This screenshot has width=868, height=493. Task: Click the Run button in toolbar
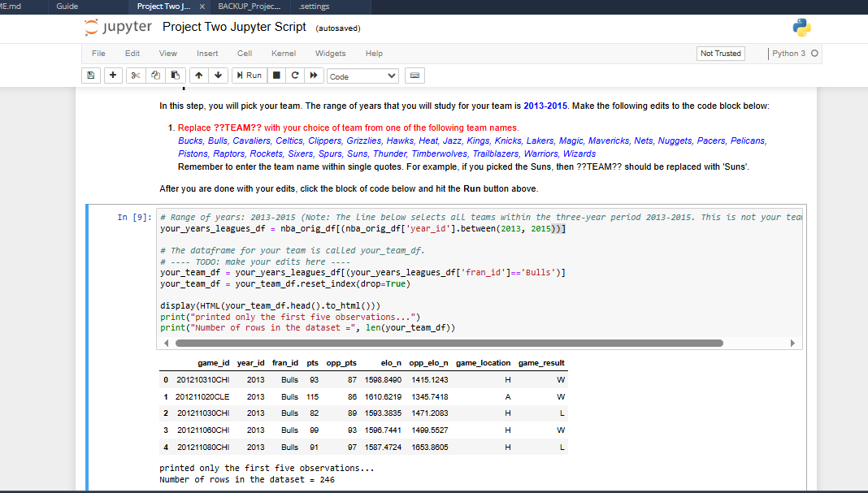point(249,76)
